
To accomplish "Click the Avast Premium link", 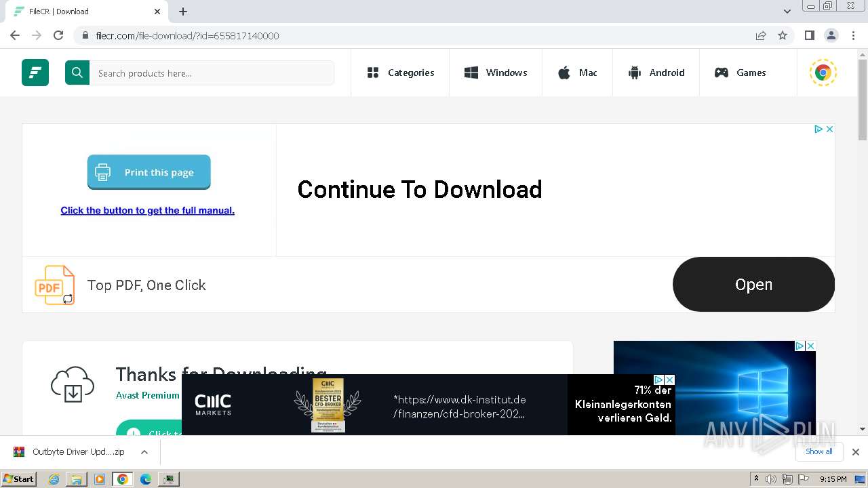I will coord(148,395).
